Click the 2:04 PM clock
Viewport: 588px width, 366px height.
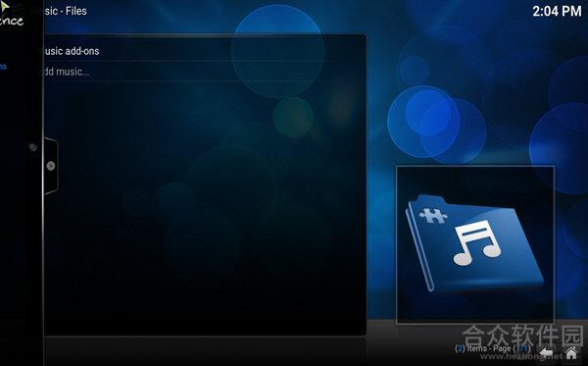(x=557, y=11)
